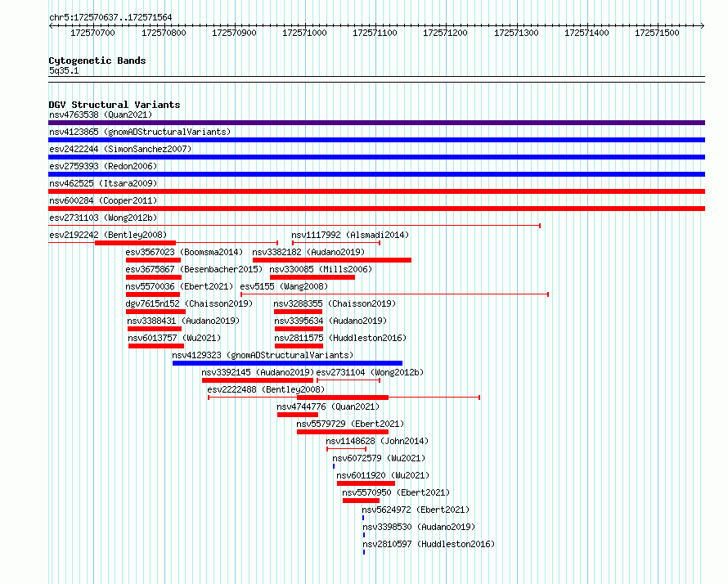Click ruler position 172570700
The image size is (728, 584).
(92, 33)
